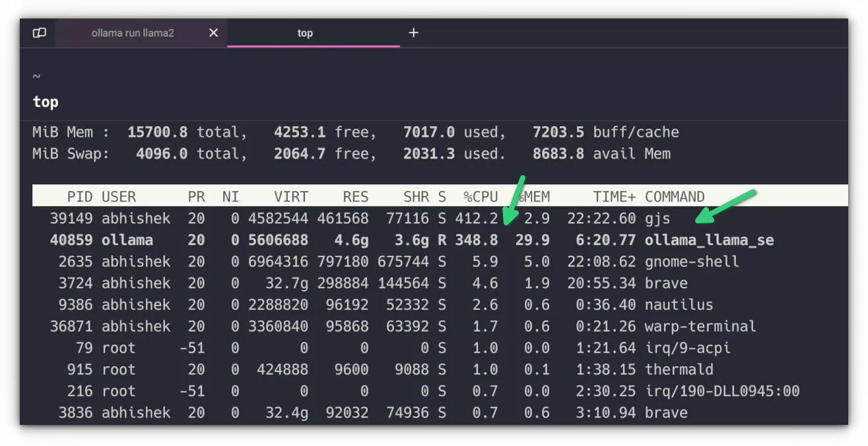Switch to 'ollama run llama2' tab
Image resolution: width=868 pixels, height=446 pixels.
[133, 32]
